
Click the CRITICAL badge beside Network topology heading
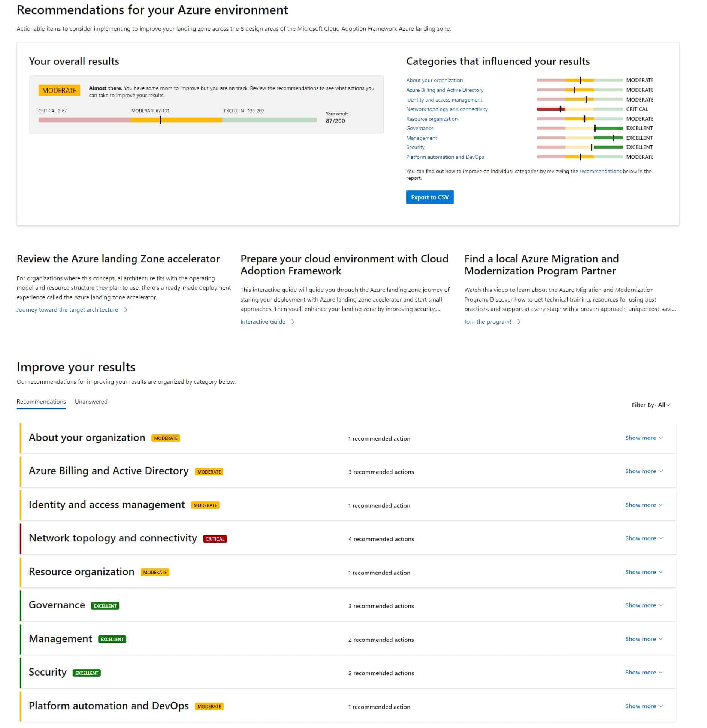click(x=215, y=539)
